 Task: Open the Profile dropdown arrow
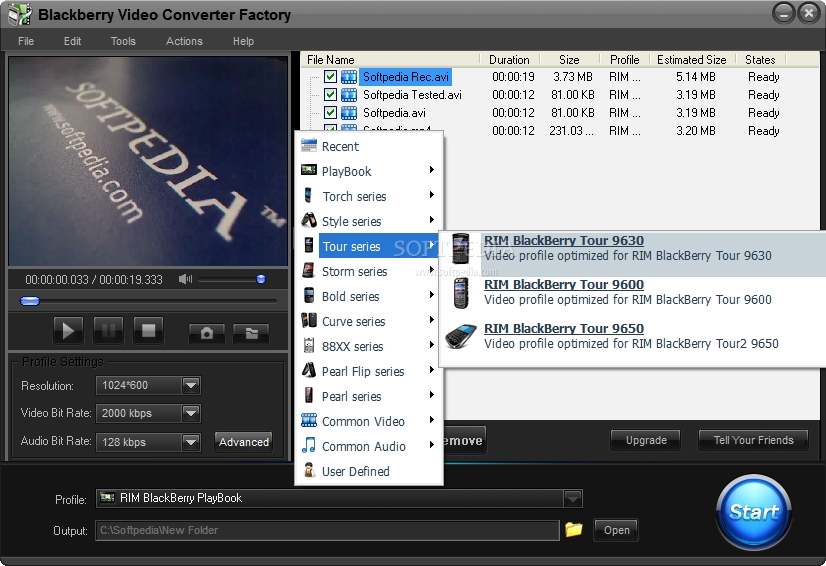tap(573, 498)
